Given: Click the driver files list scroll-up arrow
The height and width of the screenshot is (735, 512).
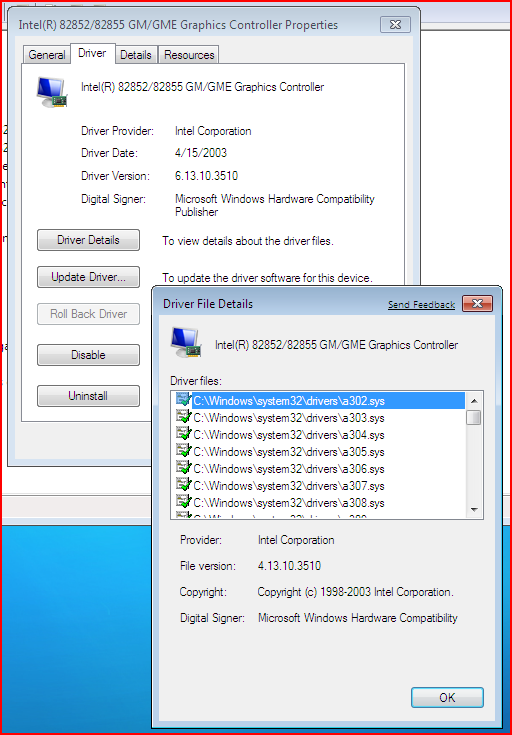Looking at the screenshot, I should click(x=474, y=401).
